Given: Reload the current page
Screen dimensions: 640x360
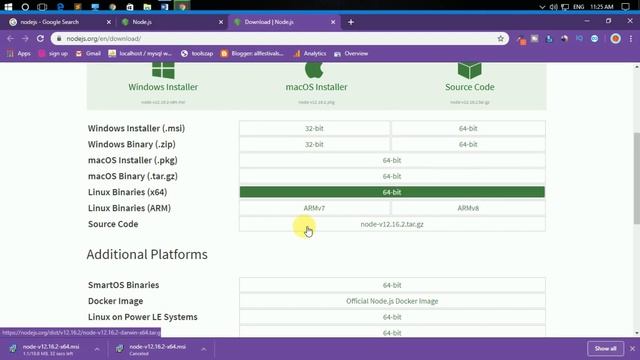Looking at the screenshot, I should point(40,38).
